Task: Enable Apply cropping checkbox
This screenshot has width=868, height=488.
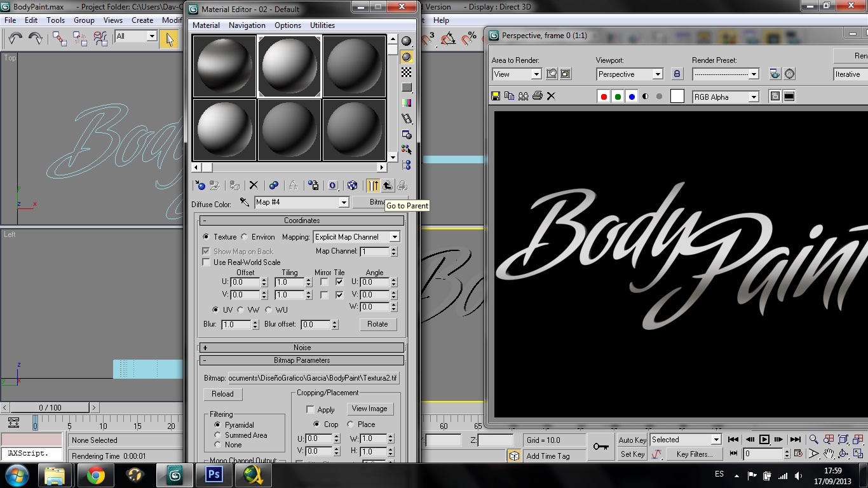Action: point(311,410)
